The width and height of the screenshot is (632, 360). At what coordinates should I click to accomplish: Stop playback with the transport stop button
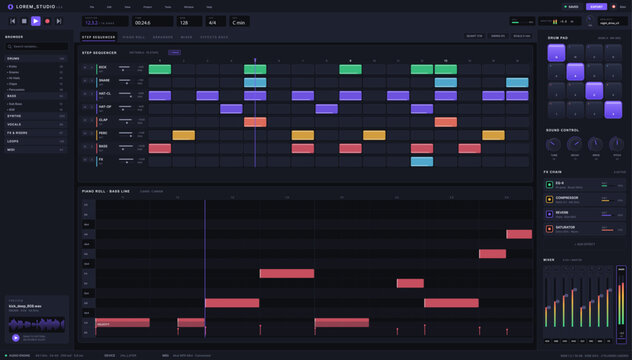pyautogui.click(x=24, y=21)
